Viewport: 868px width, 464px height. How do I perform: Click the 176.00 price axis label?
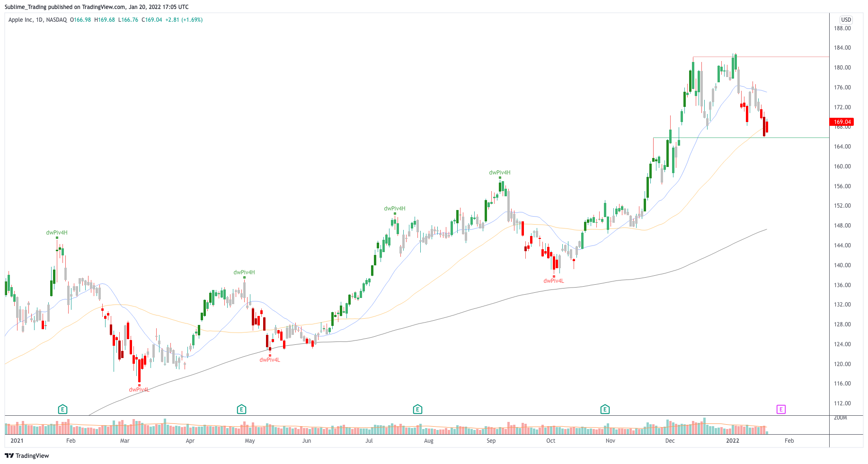coord(842,88)
